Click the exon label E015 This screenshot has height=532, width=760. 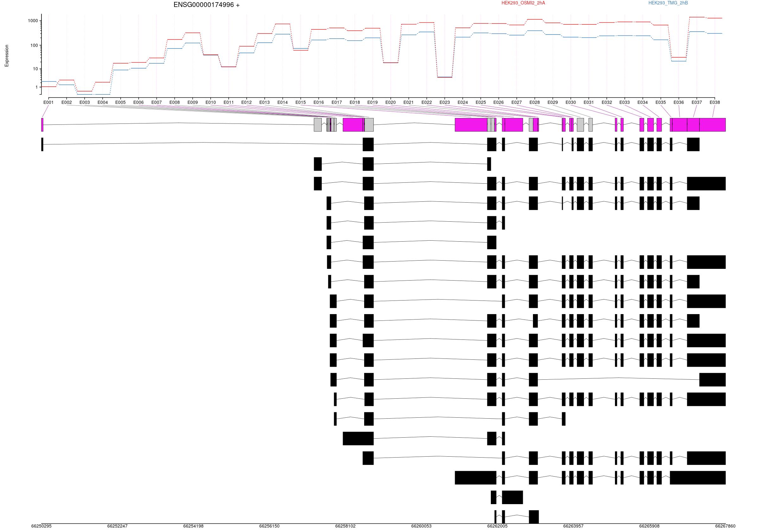point(301,102)
